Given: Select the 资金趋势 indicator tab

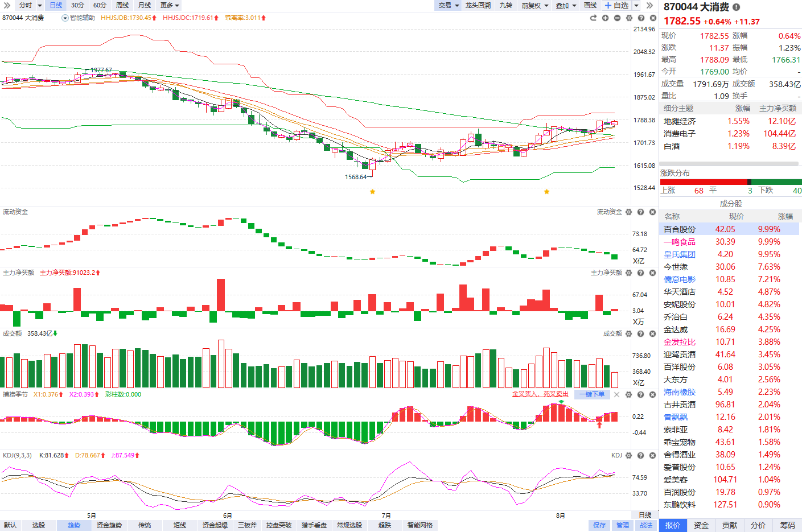Looking at the screenshot, I should (109, 525).
